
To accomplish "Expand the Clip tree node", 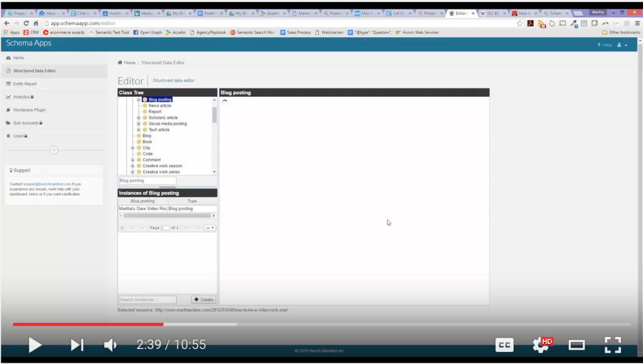I will coord(132,148).
